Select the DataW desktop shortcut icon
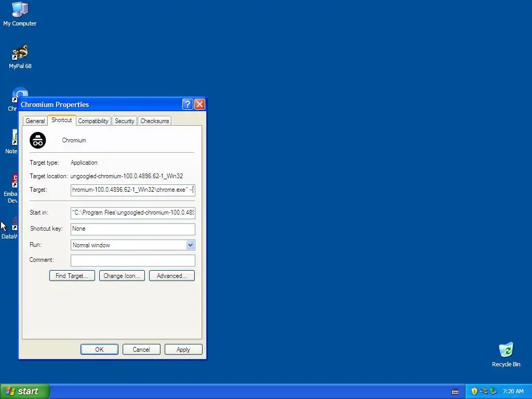 [15, 223]
